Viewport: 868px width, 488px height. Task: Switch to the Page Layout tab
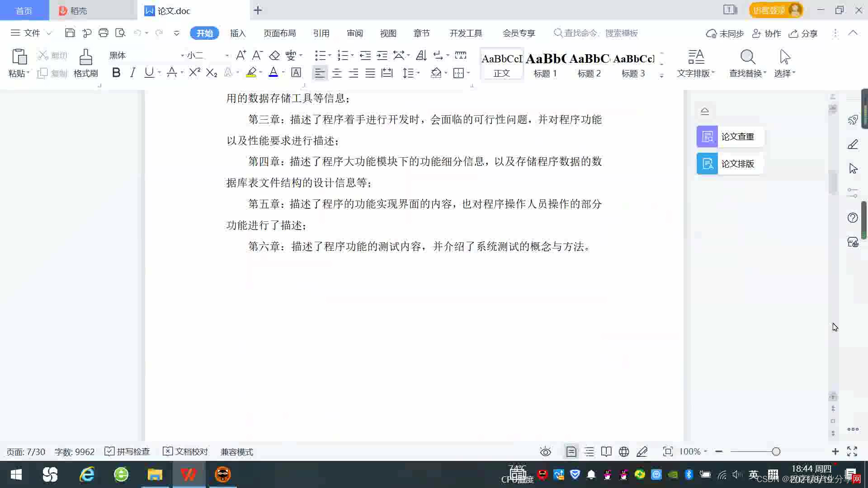click(279, 33)
